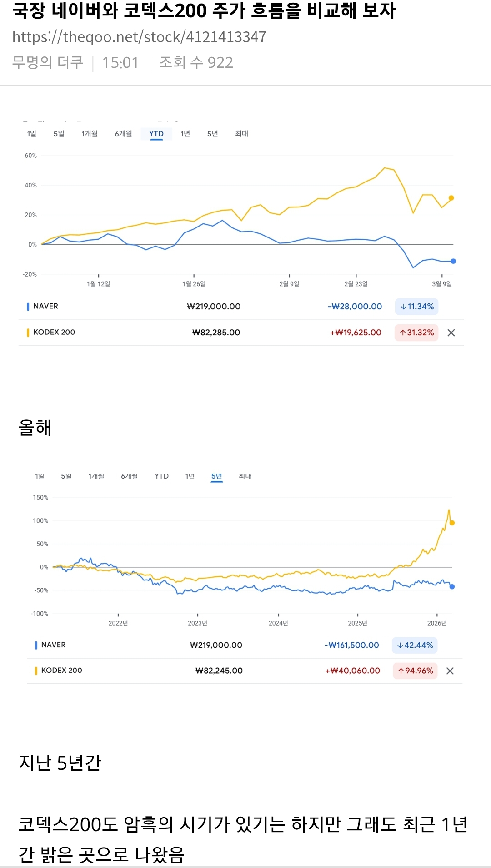Switch bottom chart to YTD range
Screen dimensions: 491x868
tap(161, 476)
